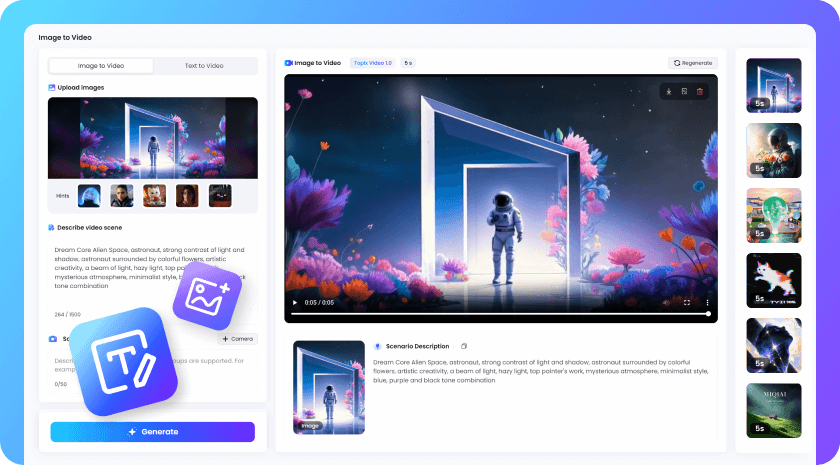Click the save icon above video preview

684,92
